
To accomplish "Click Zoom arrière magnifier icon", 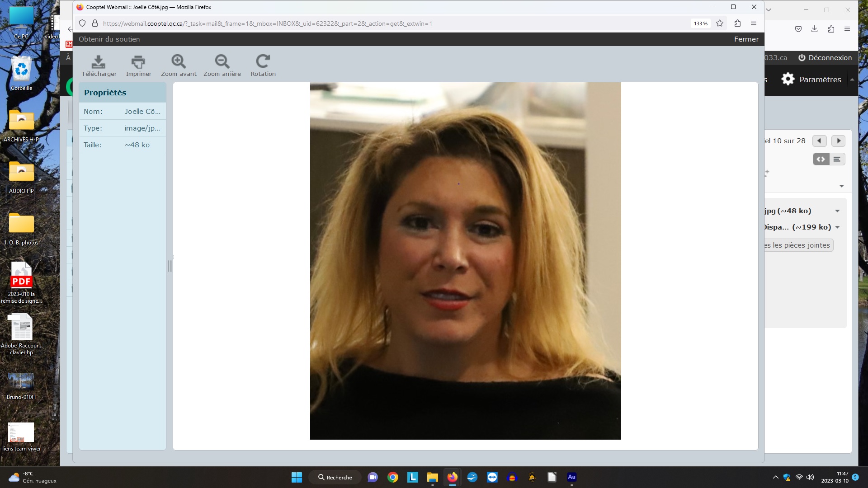I will [x=222, y=62].
